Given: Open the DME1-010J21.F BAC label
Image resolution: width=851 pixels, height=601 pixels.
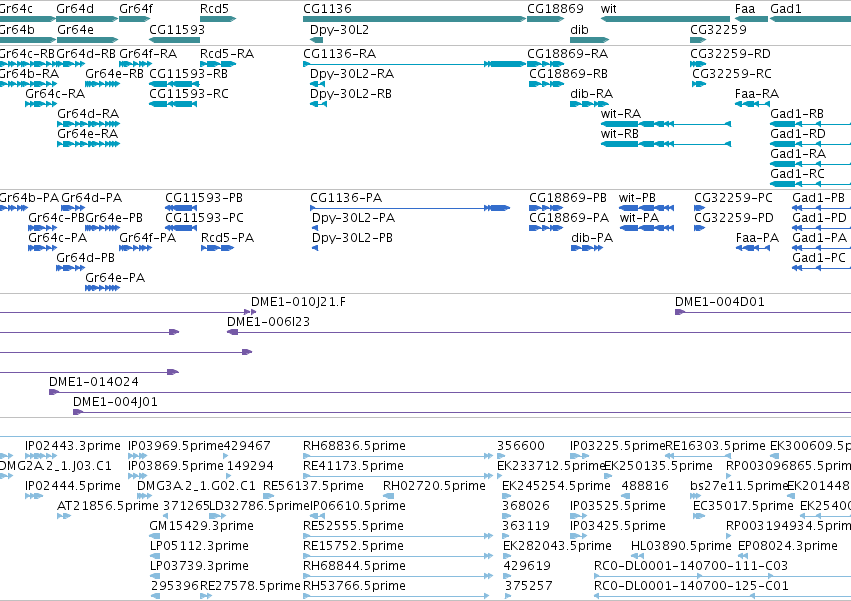Looking at the screenshot, I should (298, 301).
